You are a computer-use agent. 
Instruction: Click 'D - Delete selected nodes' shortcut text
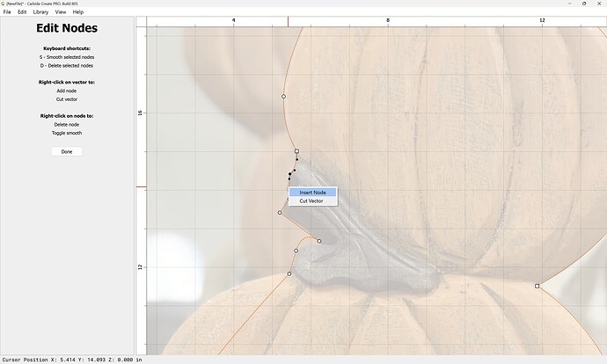click(67, 65)
